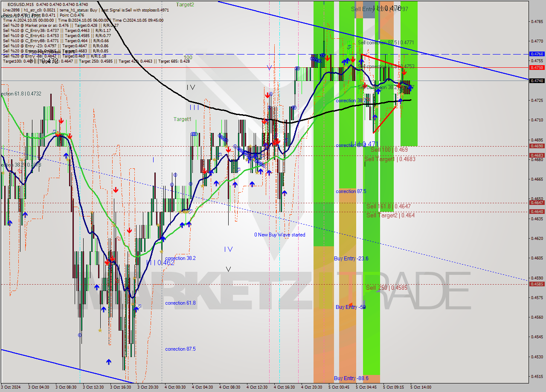Click the green 'Target2' label
Screen dimensions: 546x392
(x=185, y=4)
